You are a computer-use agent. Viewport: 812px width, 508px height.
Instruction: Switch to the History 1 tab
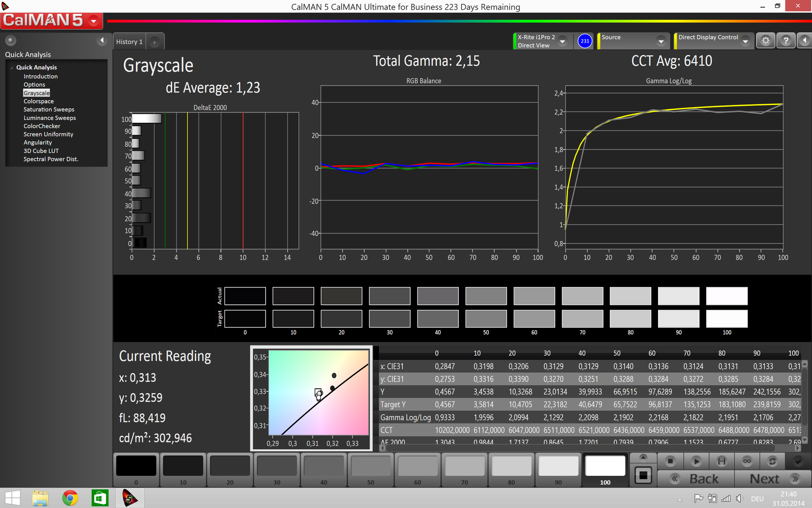(129, 42)
